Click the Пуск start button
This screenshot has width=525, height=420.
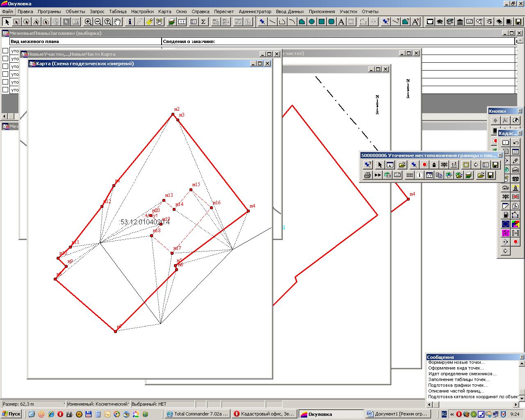click(11, 414)
